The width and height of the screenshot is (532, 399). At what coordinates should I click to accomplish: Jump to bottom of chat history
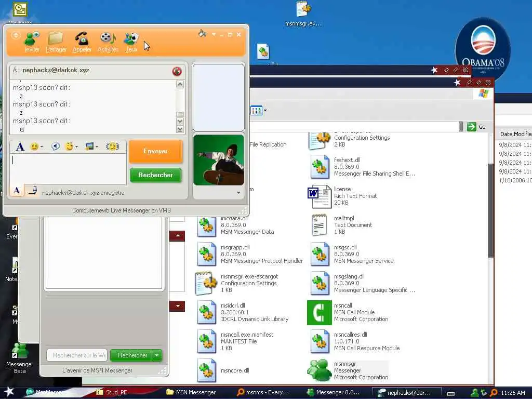[180, 129]
